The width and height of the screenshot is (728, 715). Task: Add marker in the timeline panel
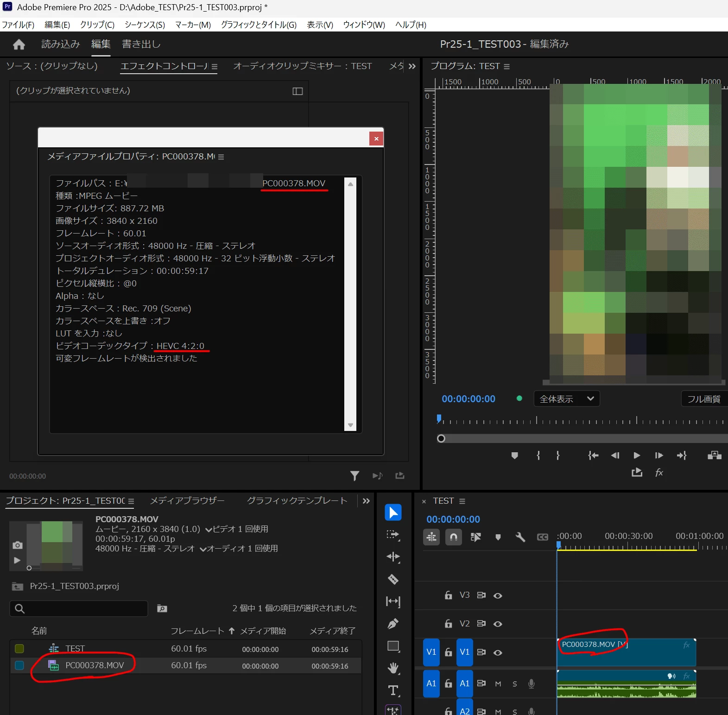coord(498,537)
